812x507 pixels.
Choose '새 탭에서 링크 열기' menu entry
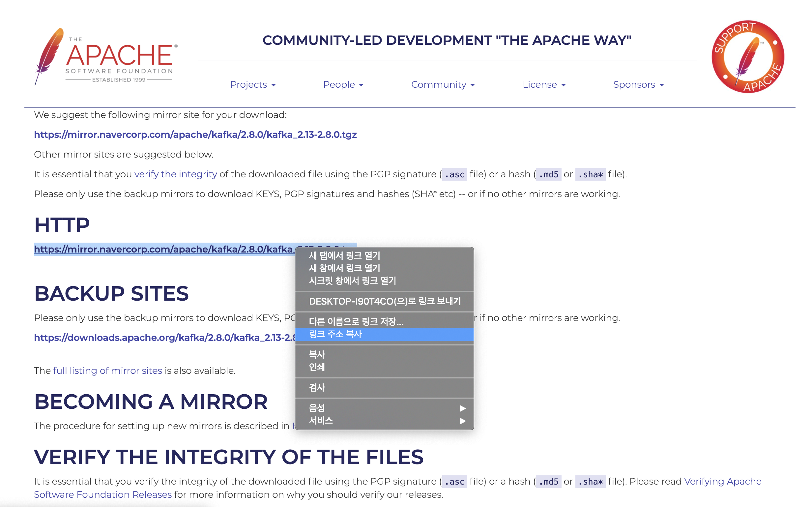pos(344,256)
